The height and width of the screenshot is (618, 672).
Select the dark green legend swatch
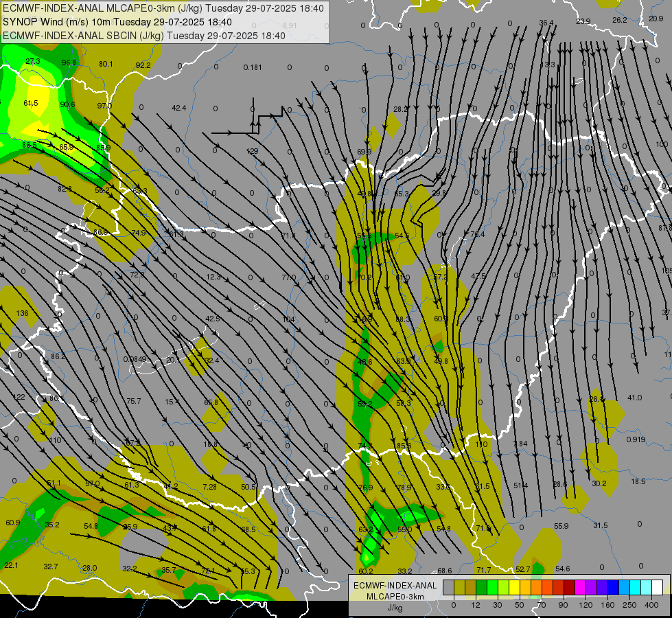point(481,588)
